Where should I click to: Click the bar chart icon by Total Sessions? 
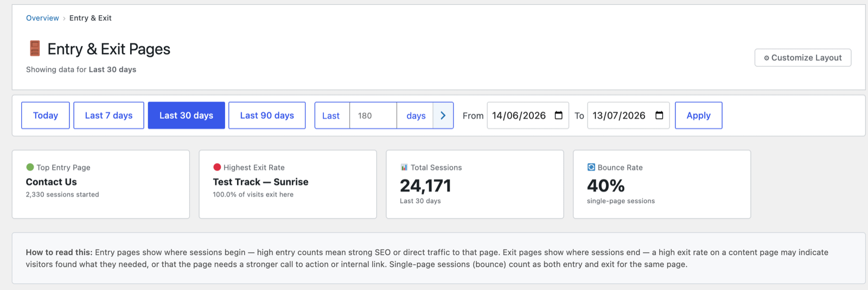pyautogui.click(x=404, y=167)
